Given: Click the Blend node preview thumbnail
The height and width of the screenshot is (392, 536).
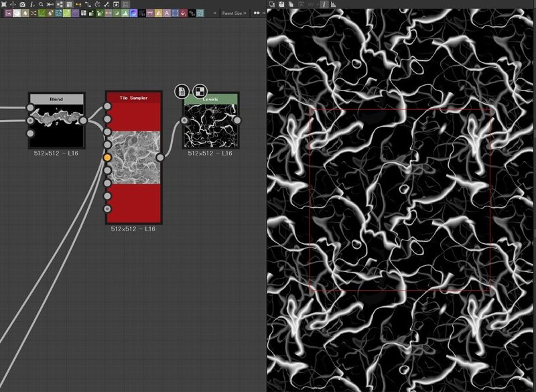Looking at the screenshot, I should [x=56, y=125].
